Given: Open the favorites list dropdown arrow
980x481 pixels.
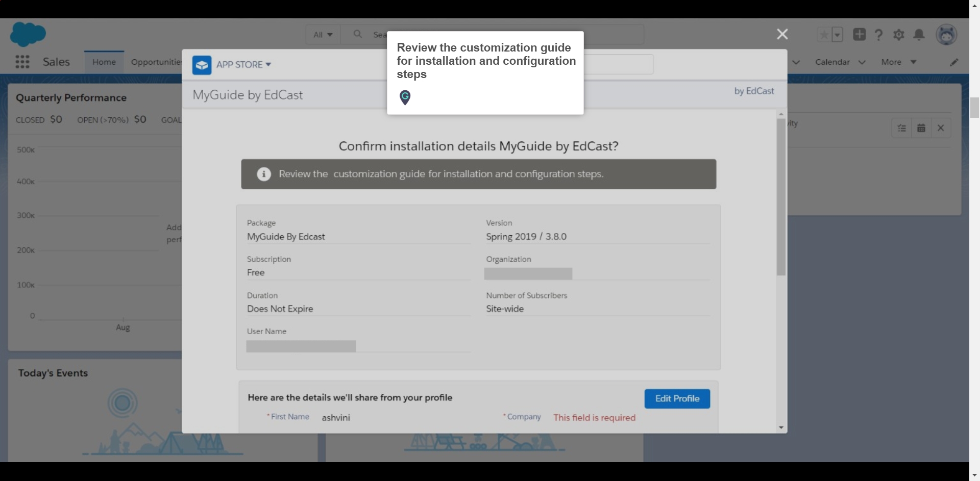Looking at the screenshot, I should pos(837,35).
